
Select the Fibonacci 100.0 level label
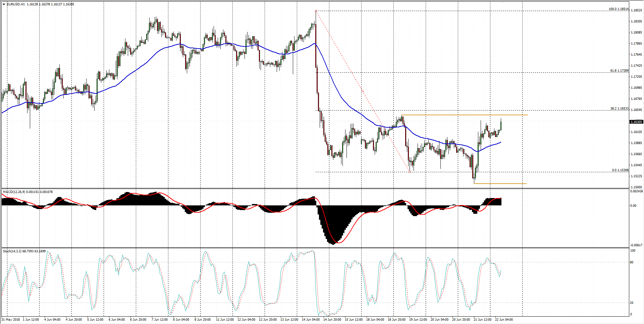[618, 9]
